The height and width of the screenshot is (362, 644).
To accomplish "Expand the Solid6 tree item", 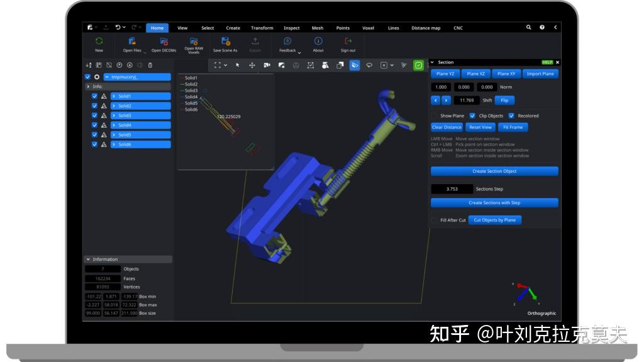I will [x=114, y=145].
